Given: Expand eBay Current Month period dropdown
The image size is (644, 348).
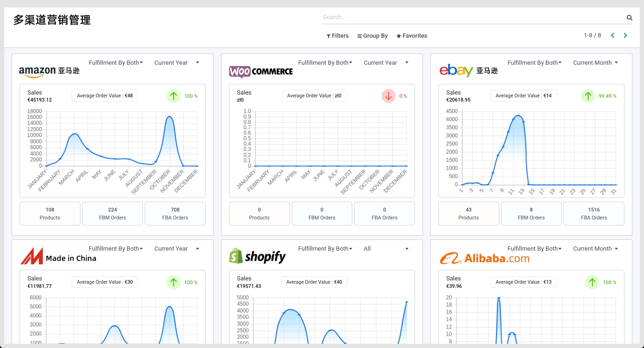Looking at the screenshot, I should coord(596,63).
